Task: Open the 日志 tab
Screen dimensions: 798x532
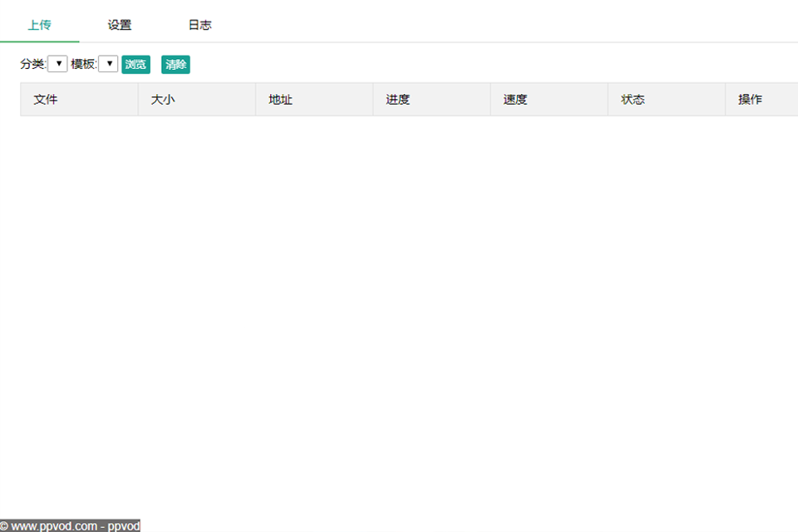Action: (x=200, y=25)
